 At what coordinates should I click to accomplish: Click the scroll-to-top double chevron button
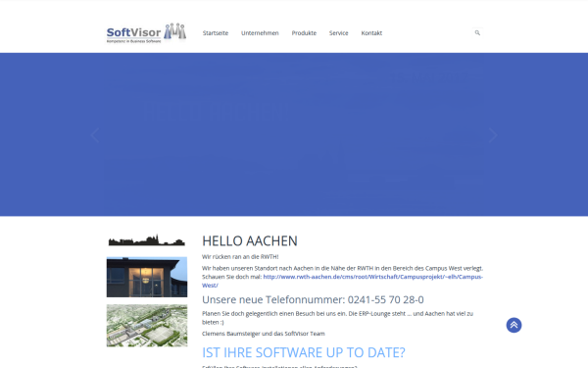(x=514, y=325)
